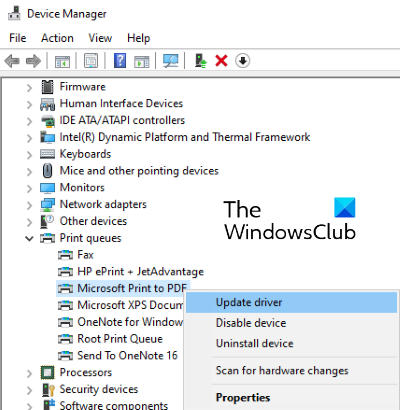
Task: Click the Forward arrow toolbar icon
Action: tap(33, 61)
